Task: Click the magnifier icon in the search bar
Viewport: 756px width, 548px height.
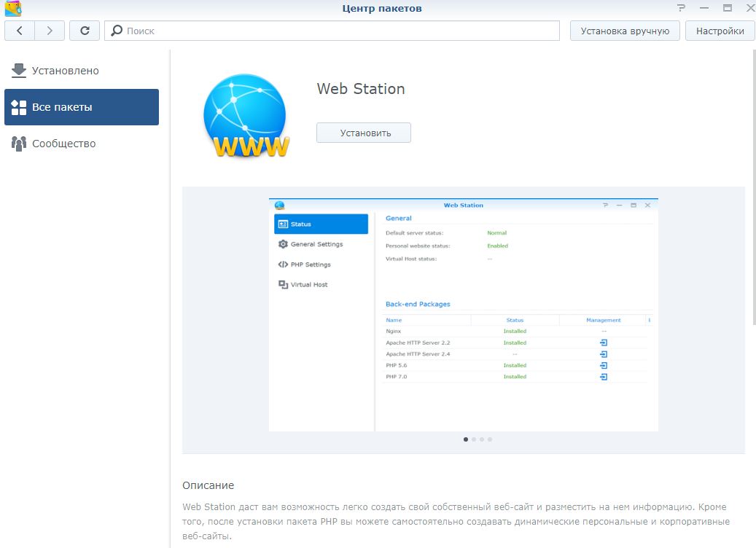Action: point(116,30)
